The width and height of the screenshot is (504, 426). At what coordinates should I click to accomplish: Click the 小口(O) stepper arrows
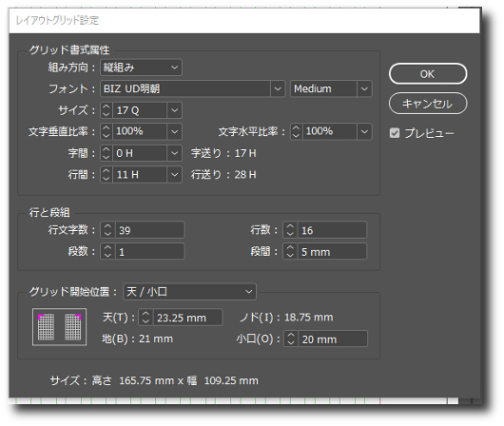(x=291, y=339)
